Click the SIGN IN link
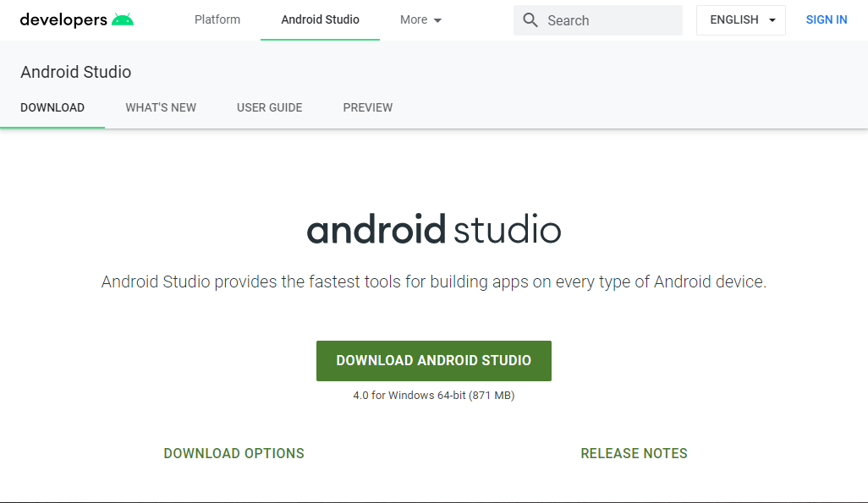The height and width of the screenshot is (503, 868). pyautogui.click(x=826, y=20)
